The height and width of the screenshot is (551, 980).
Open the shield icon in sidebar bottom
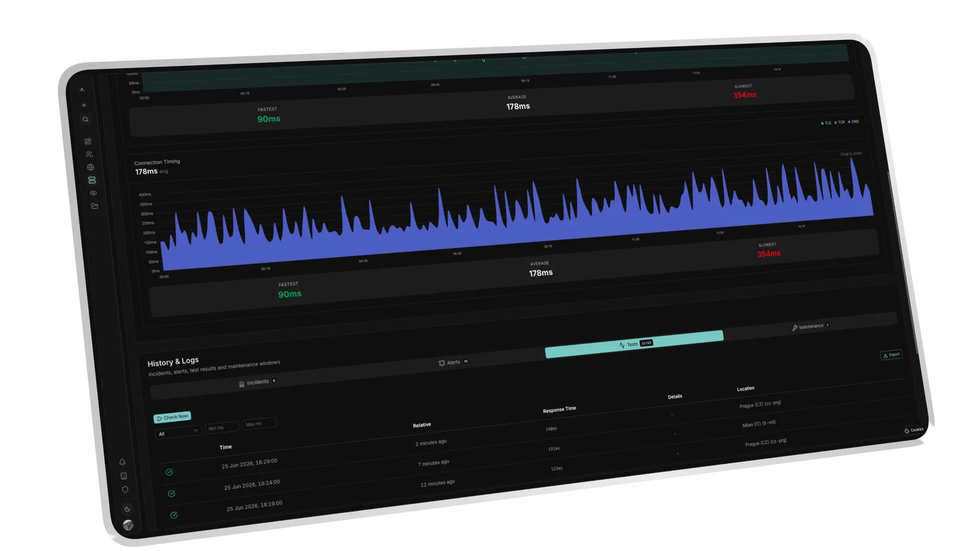[x=125, y=489]
